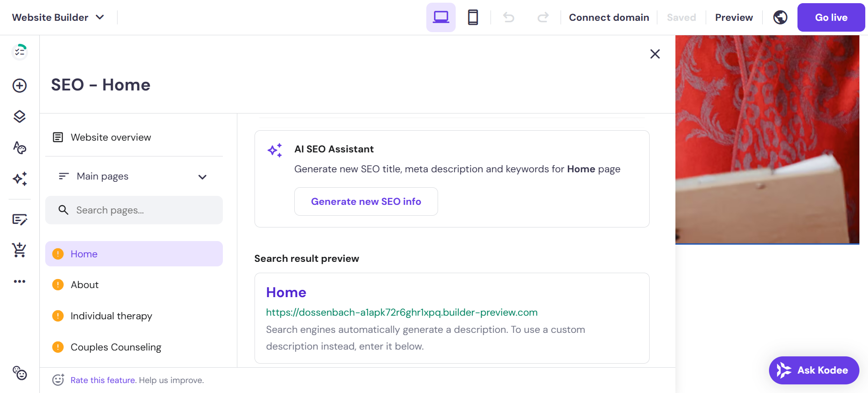Select the Individual therapy page
The image size is (868, 393).
(x=134, y=316)
